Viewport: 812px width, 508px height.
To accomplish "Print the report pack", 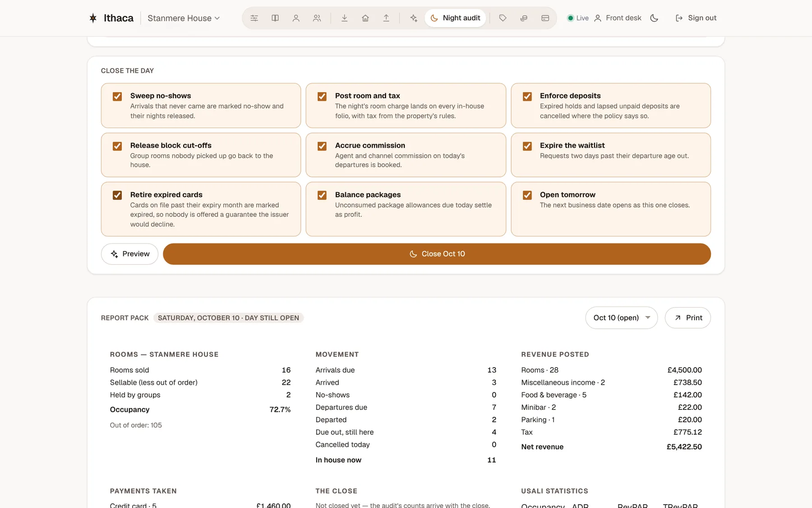I will point(687,318).
